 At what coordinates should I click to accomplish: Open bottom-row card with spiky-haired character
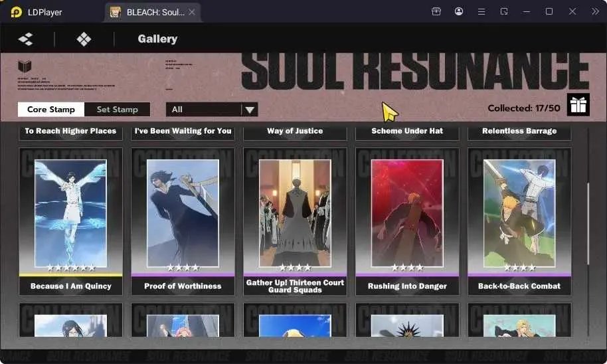click(407, 320)
